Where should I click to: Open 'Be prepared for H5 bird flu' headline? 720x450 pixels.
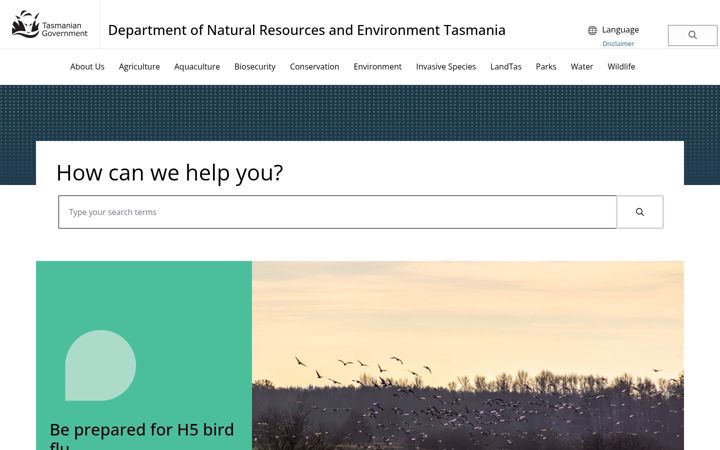(x=142, y=435)
